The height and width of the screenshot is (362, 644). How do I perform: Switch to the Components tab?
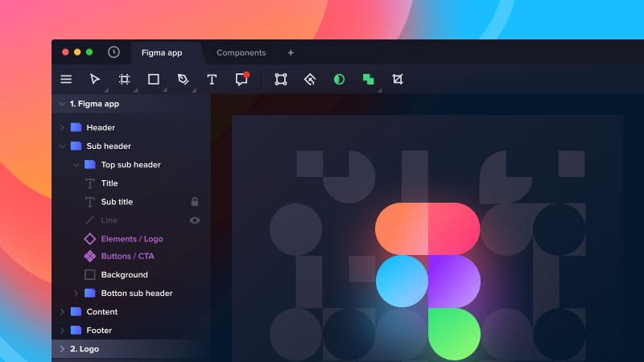pyautogui.click(x=241, y=52)
